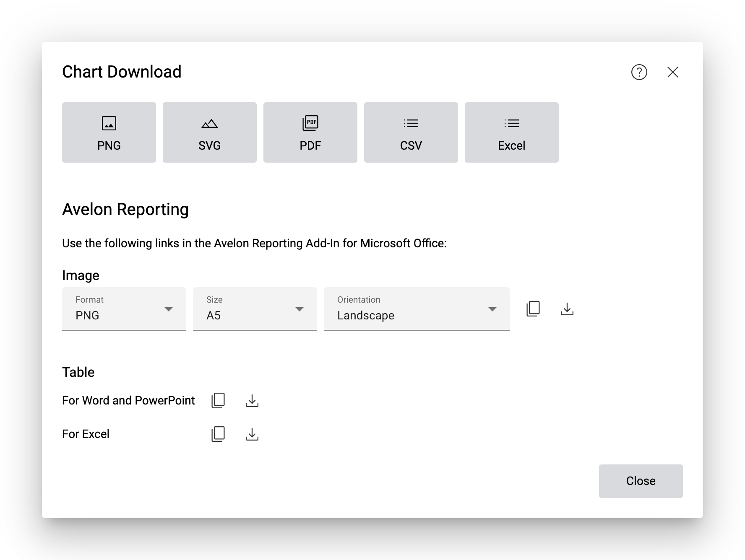Choose the SVG export tile
This screenshot has height=560, width=745.
coord(210,132)
